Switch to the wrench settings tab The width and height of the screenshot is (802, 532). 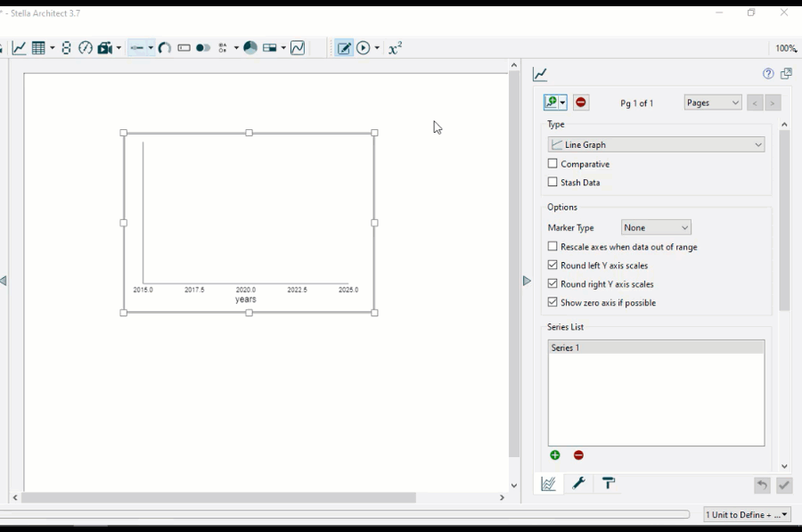tap(578, 483)
